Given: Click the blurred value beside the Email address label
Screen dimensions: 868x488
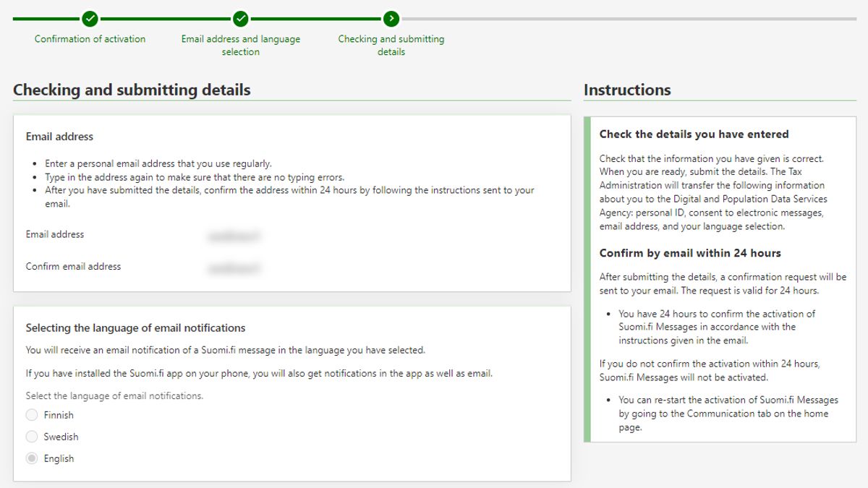Looking at the screenshot, I should (x=233, y=235).
